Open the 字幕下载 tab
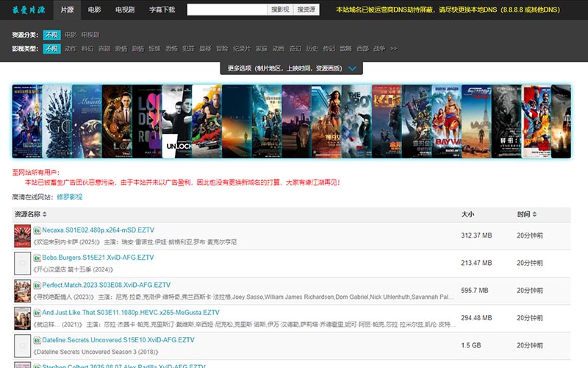The height and width of the screenshot is (368, 588). pos(162,10)
